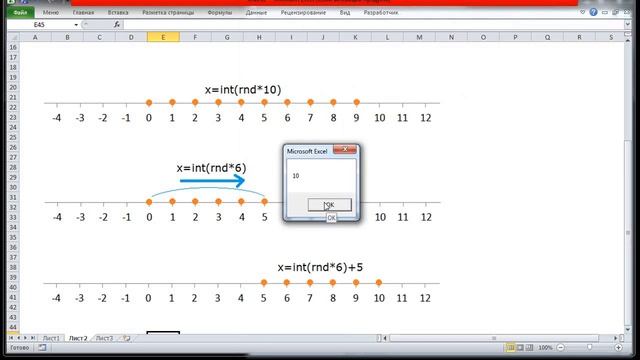Click into the formula bar input area
The height and width of the screenshot is (360, 640).
pos(373,25)
